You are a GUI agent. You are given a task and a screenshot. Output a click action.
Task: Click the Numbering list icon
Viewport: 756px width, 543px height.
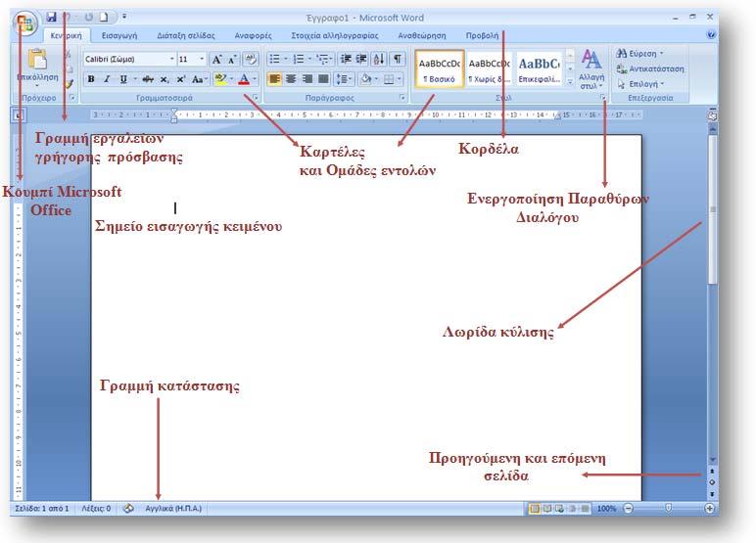pyautogui.click(x=299, y=59)
